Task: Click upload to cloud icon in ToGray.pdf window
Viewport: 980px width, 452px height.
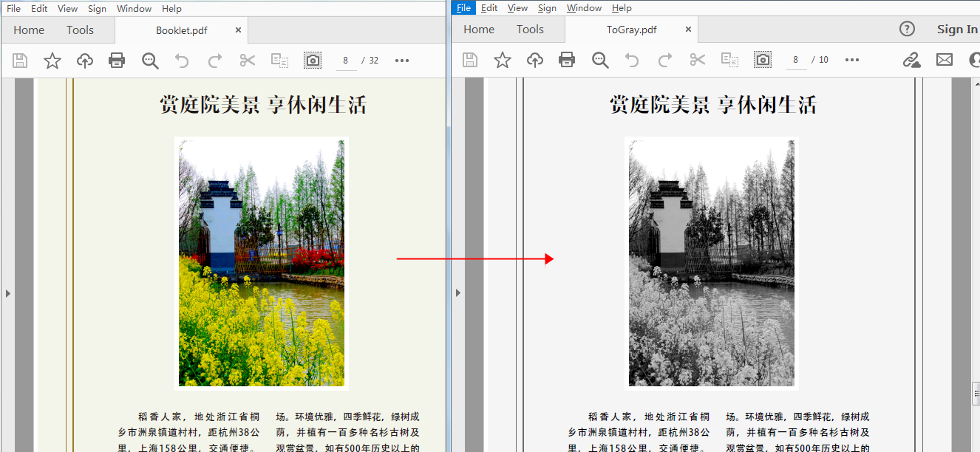Action: pos(535,60)
